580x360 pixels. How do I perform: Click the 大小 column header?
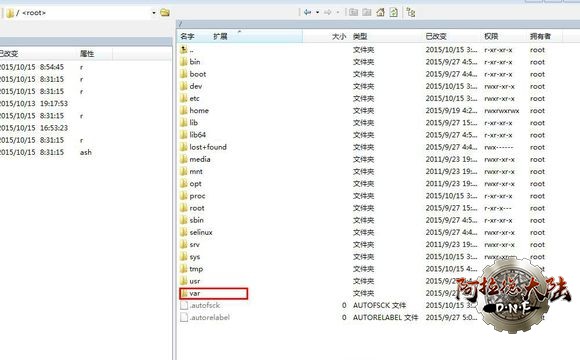(x=339, y=36)
